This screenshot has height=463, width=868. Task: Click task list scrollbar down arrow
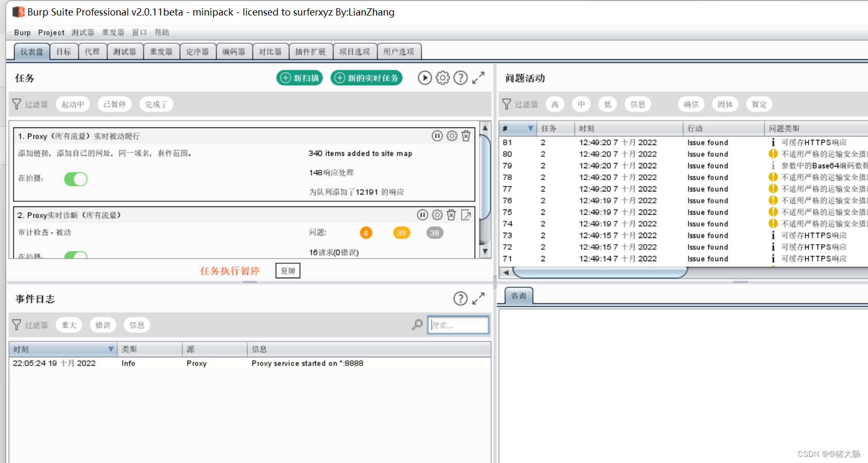tap(485, 251)
